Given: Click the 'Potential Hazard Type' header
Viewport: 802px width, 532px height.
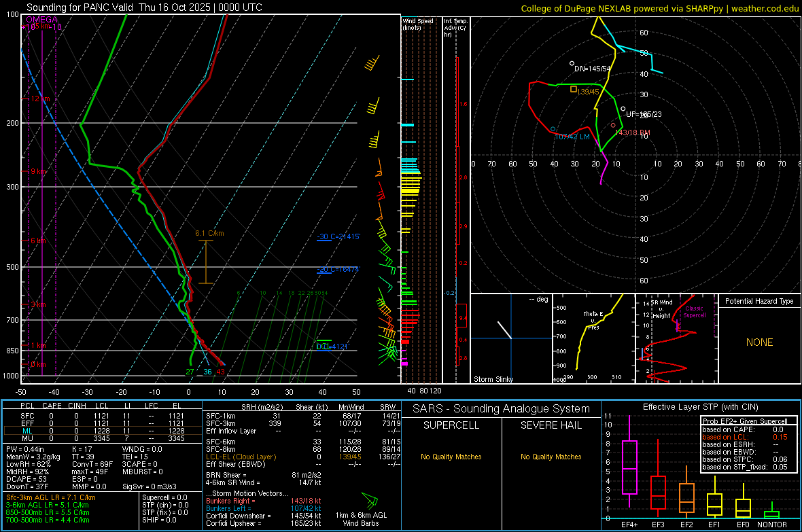Looking at the screenshot, I should pyautogui.click(x=759, y=301).
